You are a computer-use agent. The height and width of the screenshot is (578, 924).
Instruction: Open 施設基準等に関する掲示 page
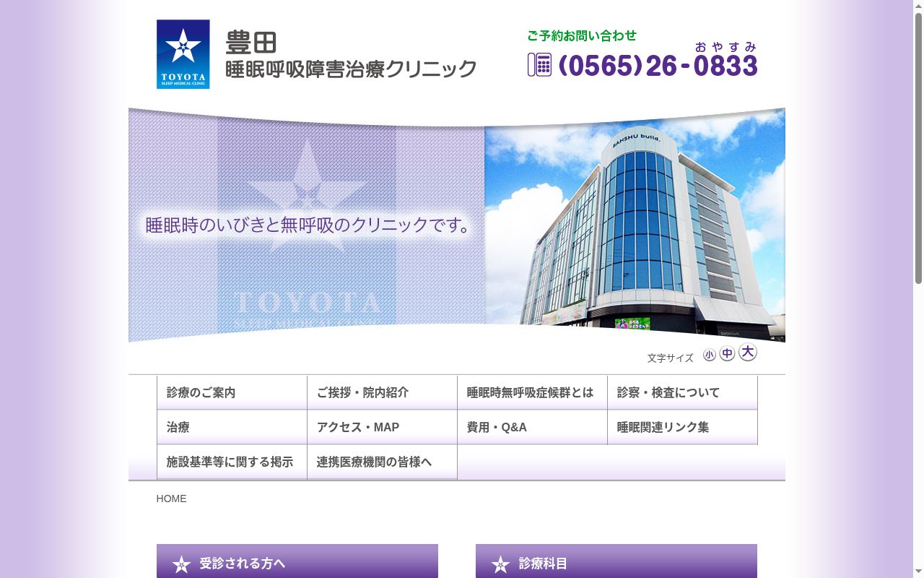[x=232, y=462]
